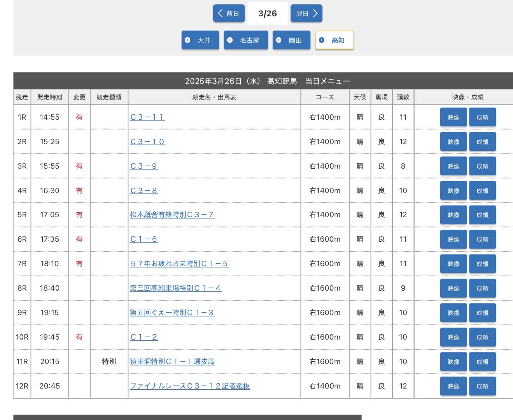
Task: Click the 8 headcount cell in row 3R
Action: coord(403,166)
